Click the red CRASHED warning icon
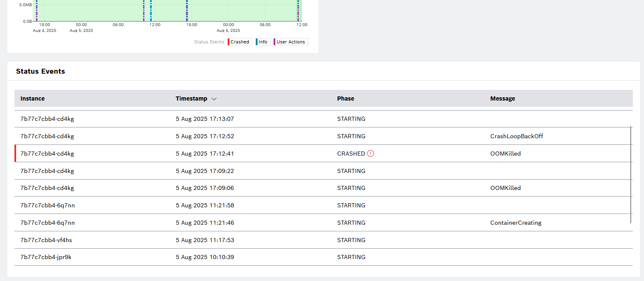Image resolution: width=644 pixels, height=281 pixels. (x=370, y=154)
